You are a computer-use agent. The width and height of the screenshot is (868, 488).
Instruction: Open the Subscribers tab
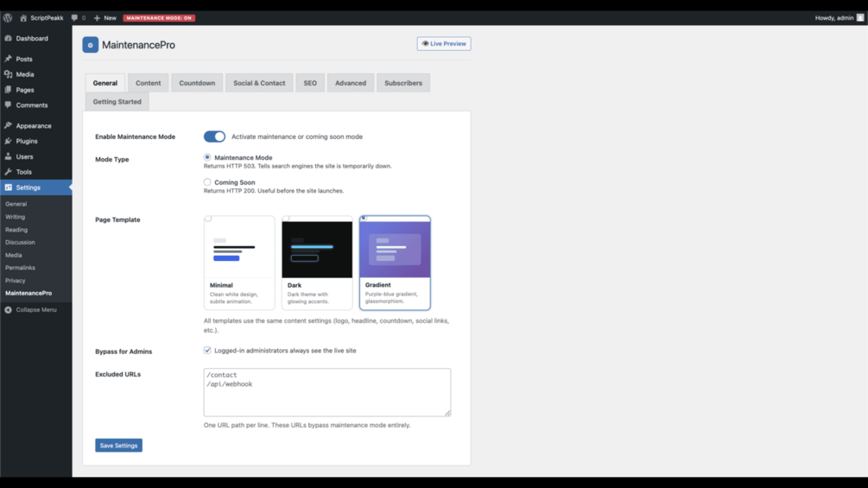coord(403,83)
